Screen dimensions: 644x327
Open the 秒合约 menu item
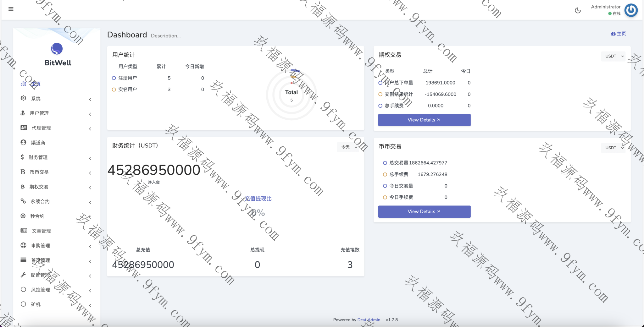click(x=37, y=216)
